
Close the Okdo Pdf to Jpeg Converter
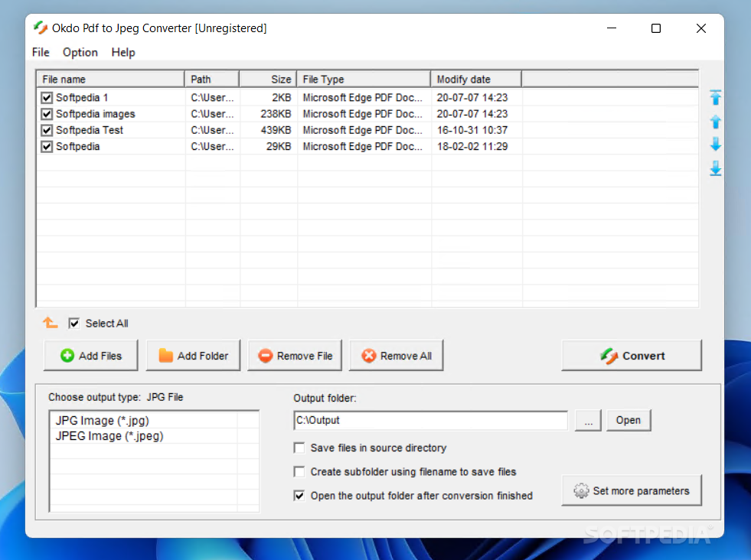(x=701, y=28)
